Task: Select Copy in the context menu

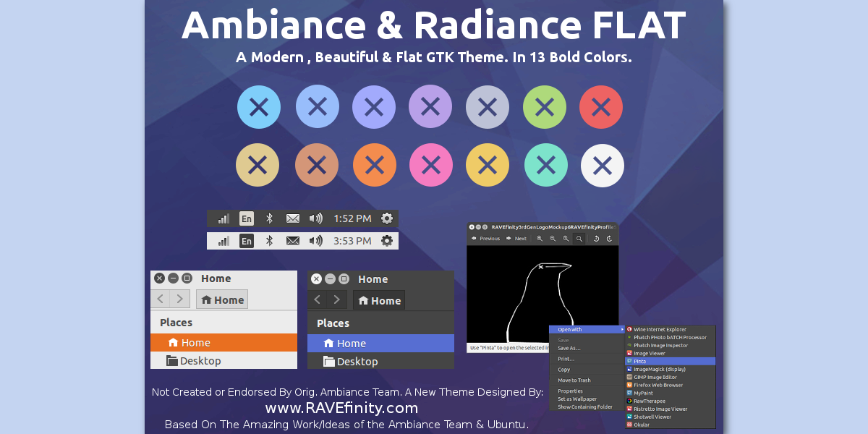Action: (x=587, y=370)
